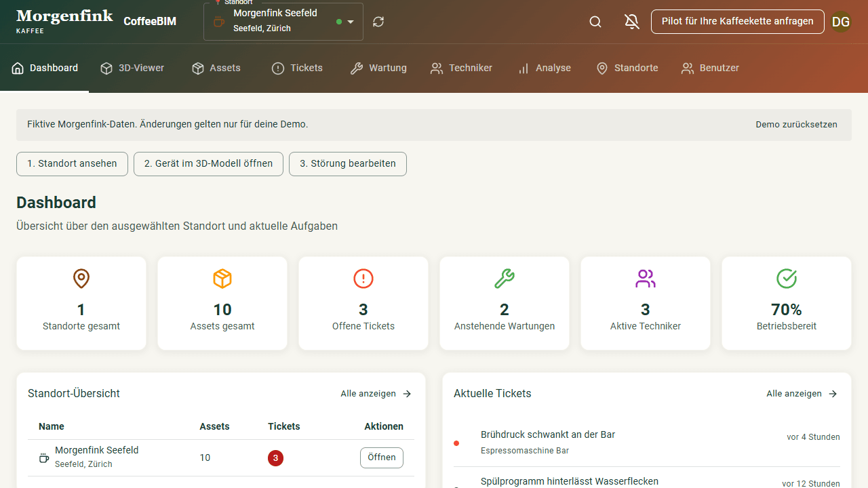
Task: Open the Techniker tab
Action: [x=461, y=68]
